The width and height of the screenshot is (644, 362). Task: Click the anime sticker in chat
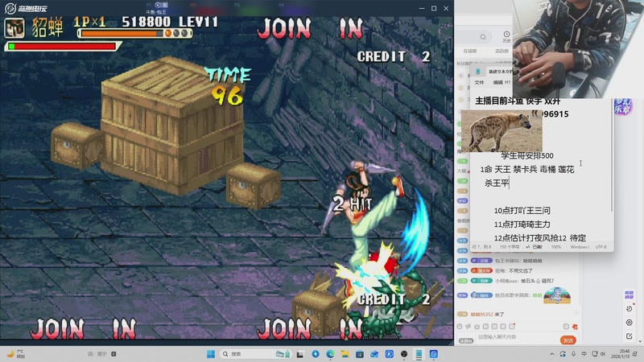pyautogui.click(x=557, y=295)
